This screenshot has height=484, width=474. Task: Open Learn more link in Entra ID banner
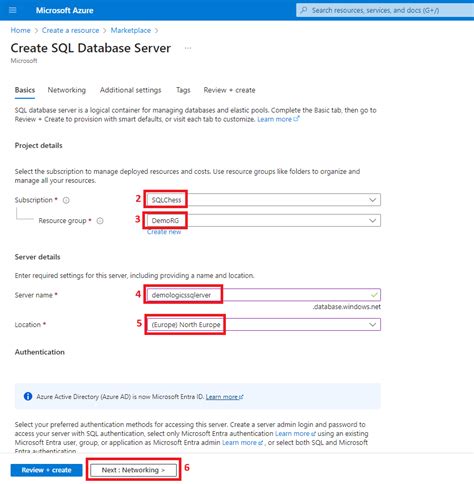(224, 397)
